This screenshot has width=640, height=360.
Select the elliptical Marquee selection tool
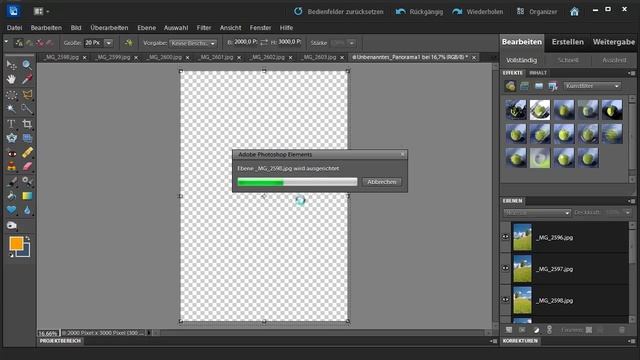(11, 95)
